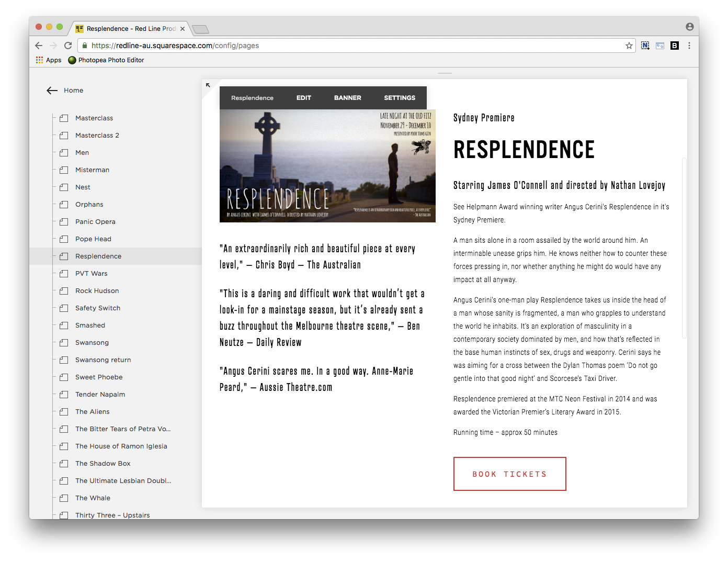
Task: Open a new browser tab
Action: point(200,29)
